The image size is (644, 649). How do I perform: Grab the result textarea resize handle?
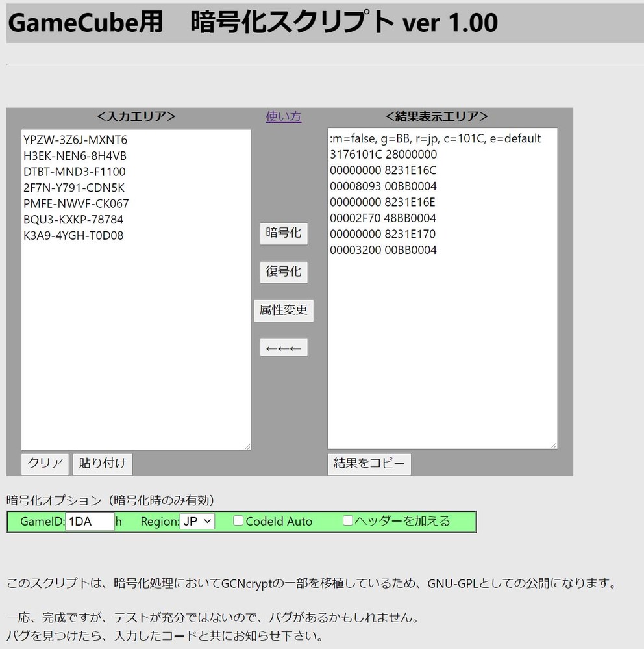(553, 444)
